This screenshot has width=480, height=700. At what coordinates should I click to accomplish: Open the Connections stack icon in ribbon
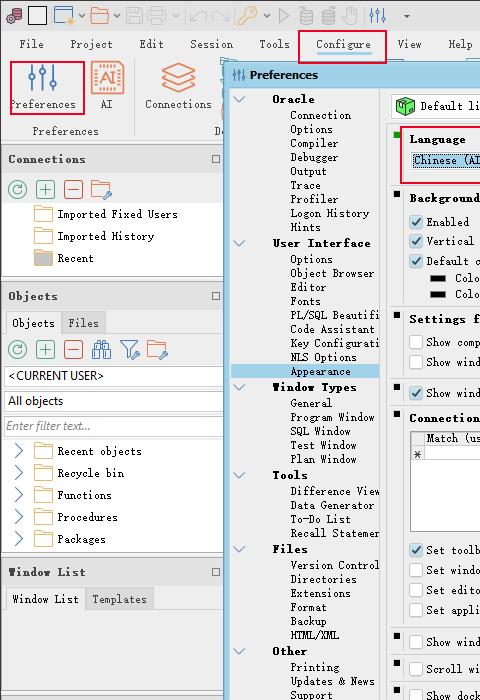[178, 78]
